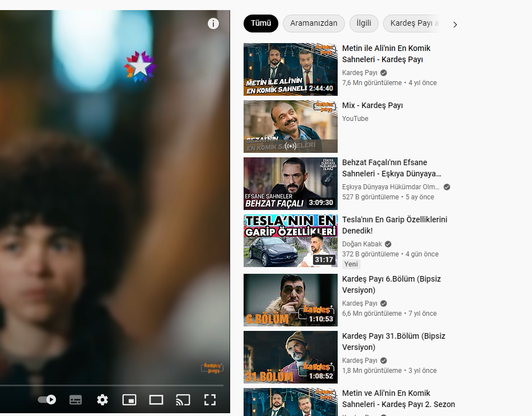
Task: Click the '6,6 Mn görüntüleme' text
Action: 372,314
